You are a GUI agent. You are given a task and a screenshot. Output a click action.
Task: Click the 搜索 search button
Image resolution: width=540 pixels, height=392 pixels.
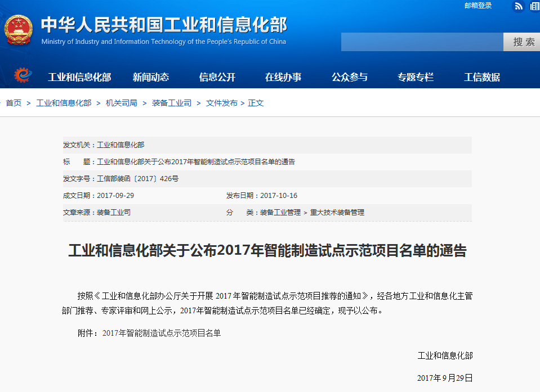pos(522,42)
